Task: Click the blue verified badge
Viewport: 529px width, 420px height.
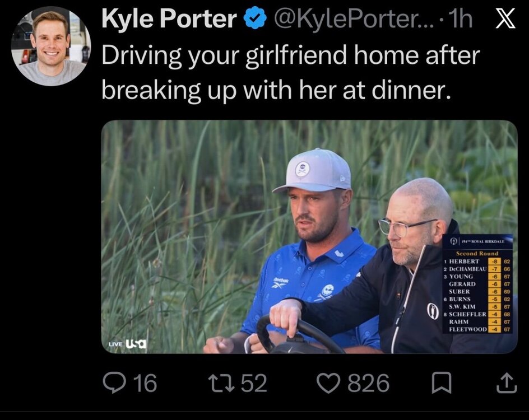Action: tap(256, 18)
